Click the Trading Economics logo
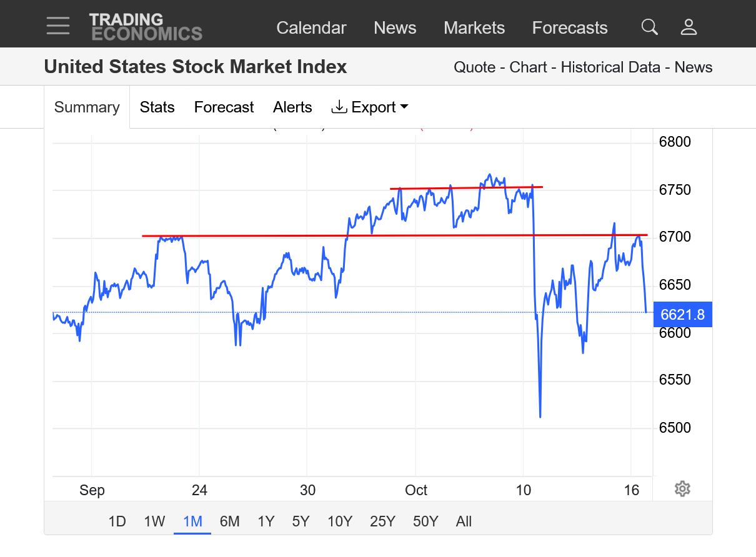Image resolution: width=756 pixels, height=557 pixels. (146, 27)
